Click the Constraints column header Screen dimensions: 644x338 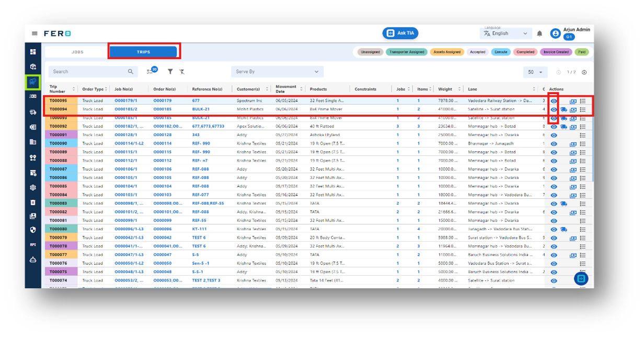[365, 89]
